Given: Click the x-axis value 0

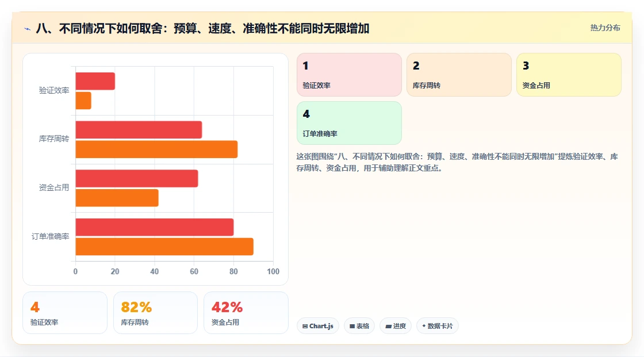Looking at the screenshot, I should pos(75,271).
